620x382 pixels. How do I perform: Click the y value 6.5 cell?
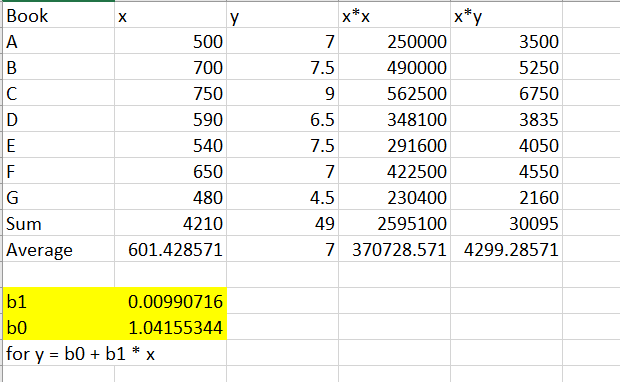pyautogui.click(x=282, y=119)
